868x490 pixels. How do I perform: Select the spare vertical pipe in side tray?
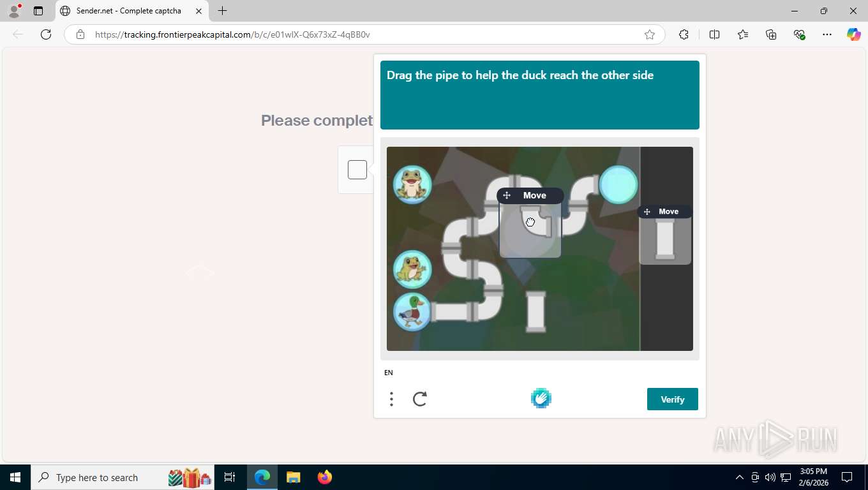pos(665,239)
